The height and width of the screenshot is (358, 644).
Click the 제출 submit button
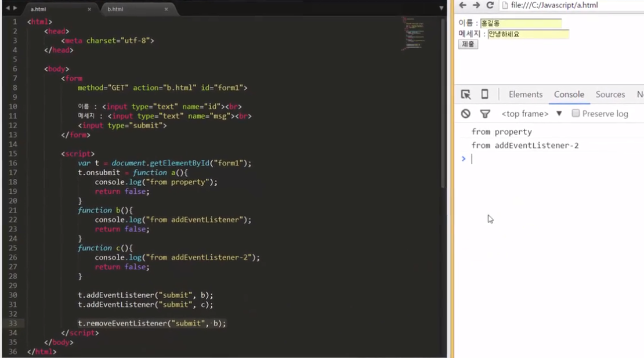click(x=468, y=44)
